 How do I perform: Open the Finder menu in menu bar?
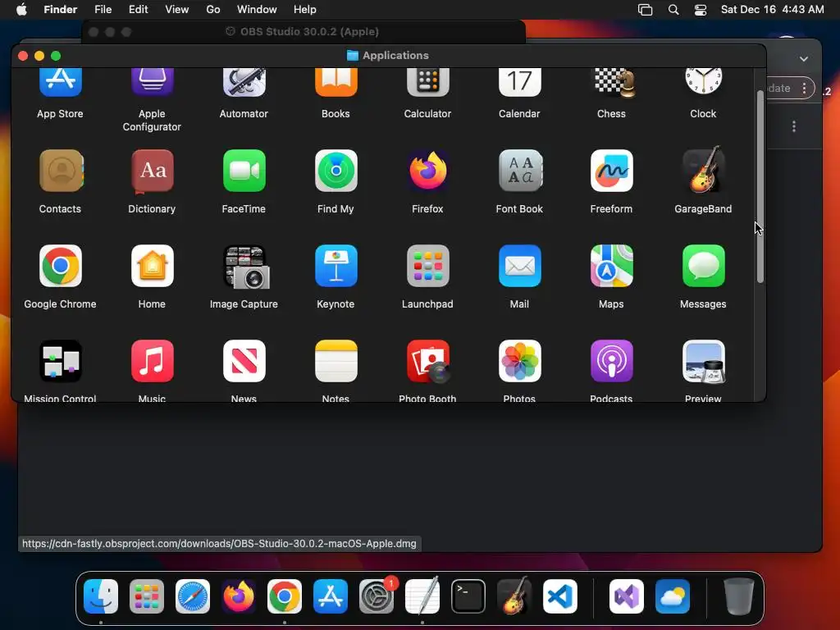tap(60, 10)
